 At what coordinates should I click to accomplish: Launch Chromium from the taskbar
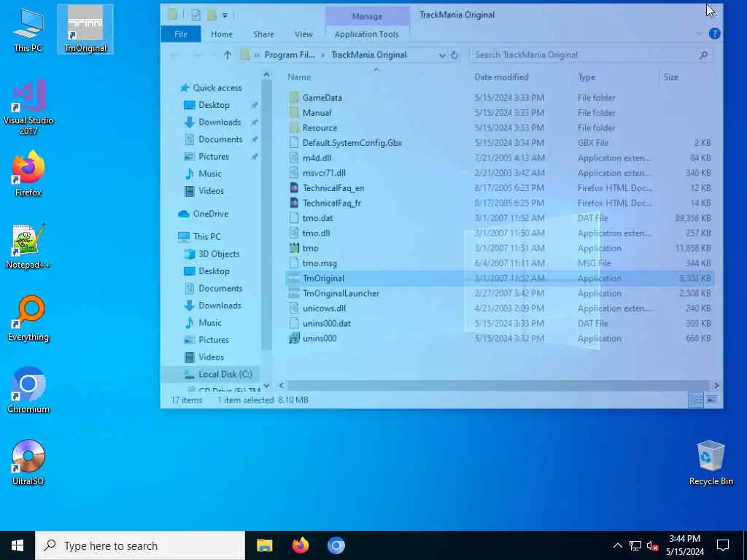[x=336, y=545]
